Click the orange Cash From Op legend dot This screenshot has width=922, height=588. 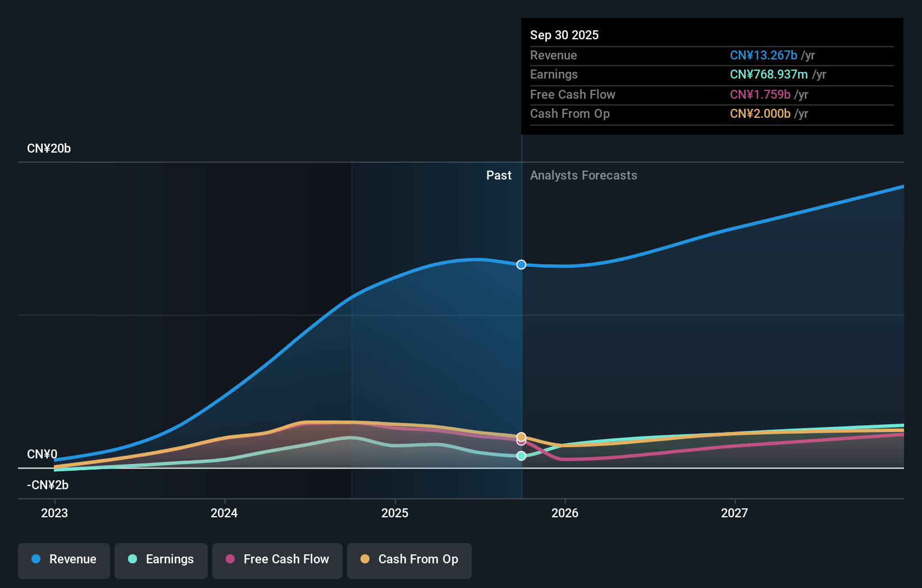point(365,559)
